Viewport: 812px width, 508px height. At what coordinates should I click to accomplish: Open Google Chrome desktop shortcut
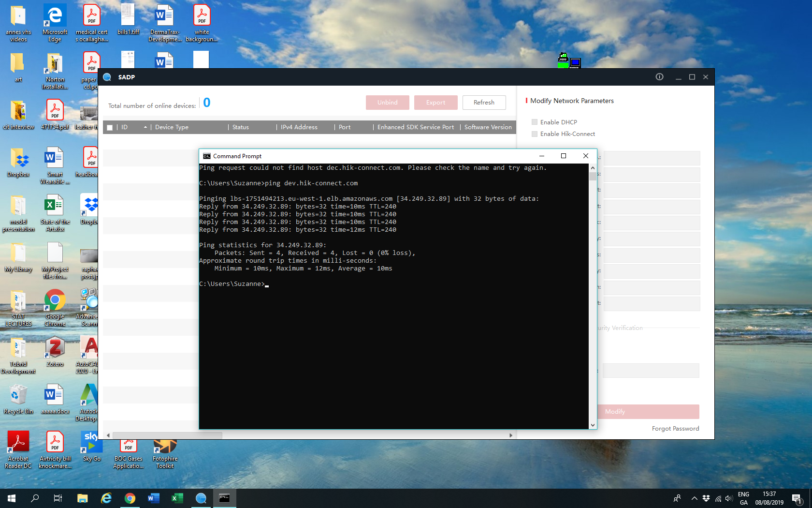55,302
